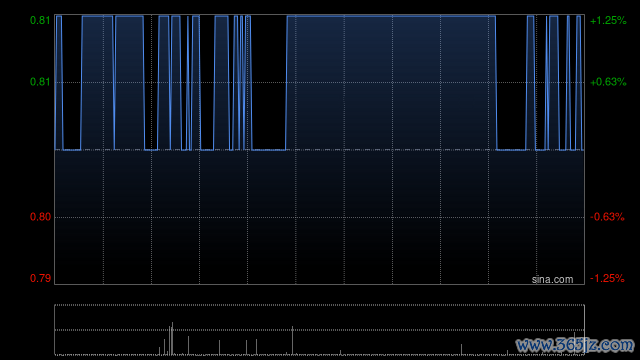Screen dimensions: 640x360
Task: Pick the tallest bar in the volume panel
Action: (x=172, y=338)
